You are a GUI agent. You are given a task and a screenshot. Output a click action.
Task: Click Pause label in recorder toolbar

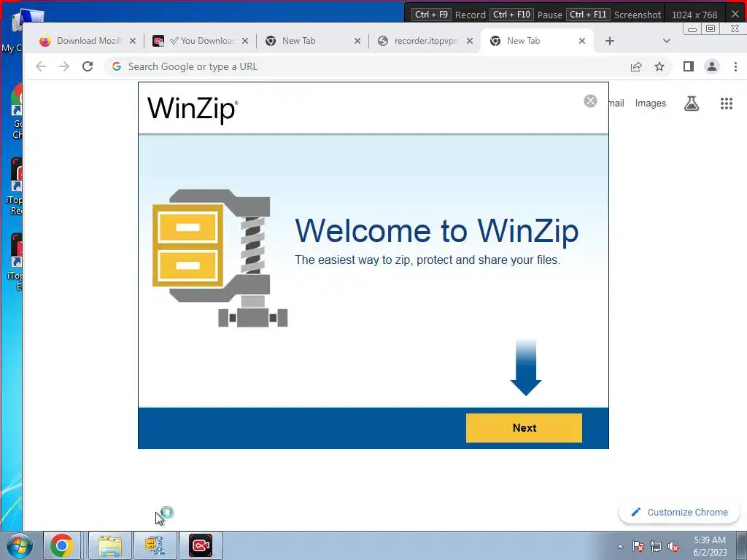550,15
